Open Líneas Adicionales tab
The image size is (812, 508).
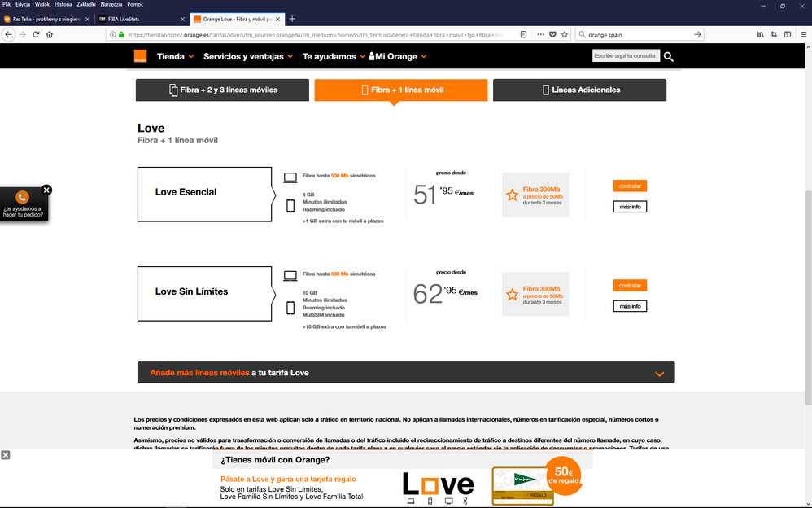[579, 90]
